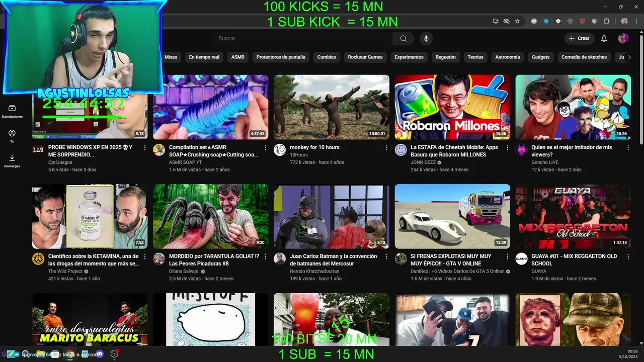The width and height of the screenshot is (644, 362).
Task: Open Discord from the taskbar
Action: [x=100, y=354]
